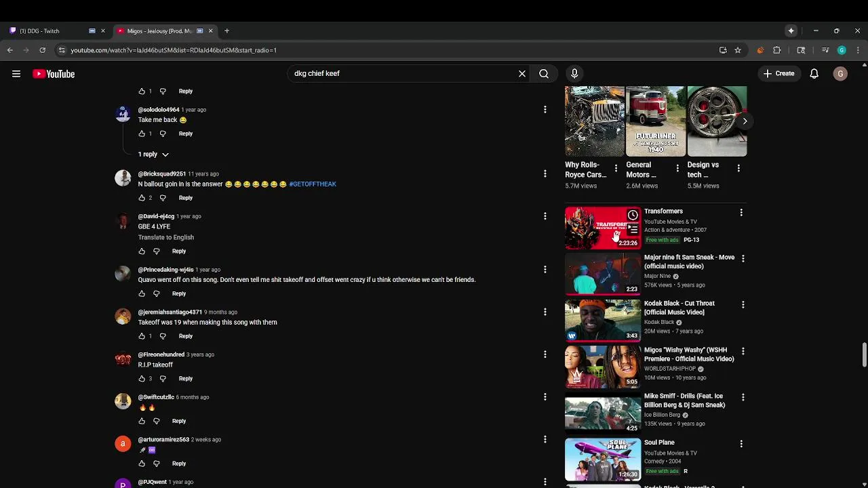The width and height of the screenshot is (868, 488).
Task: Click the page vertical scrollbar thumb
Action: point(864,355)
